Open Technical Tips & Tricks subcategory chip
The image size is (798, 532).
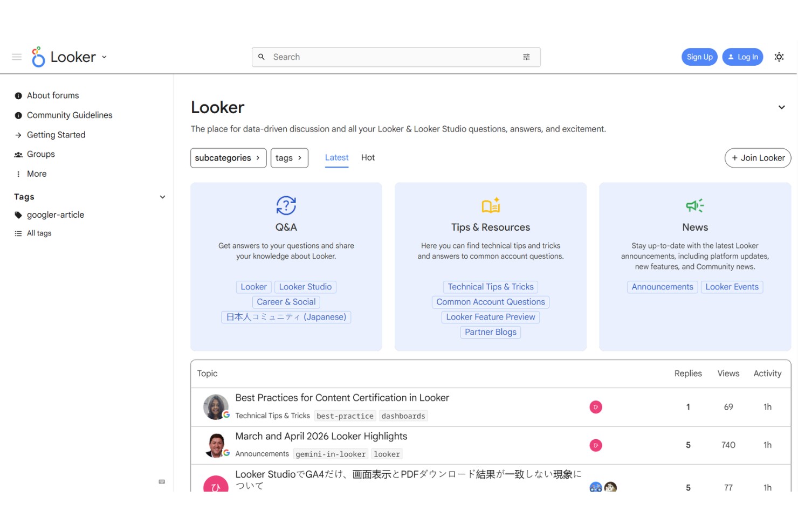click(x=491, y=287)
